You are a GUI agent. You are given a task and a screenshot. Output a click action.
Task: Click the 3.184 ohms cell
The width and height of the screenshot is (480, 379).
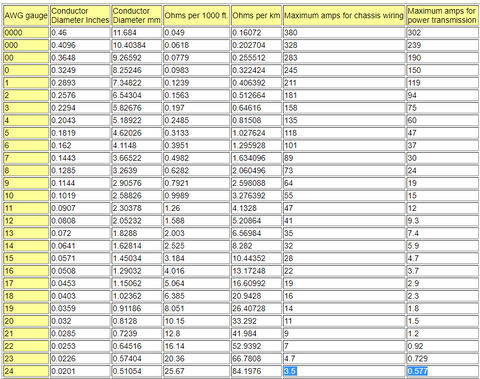pos(196,258)
